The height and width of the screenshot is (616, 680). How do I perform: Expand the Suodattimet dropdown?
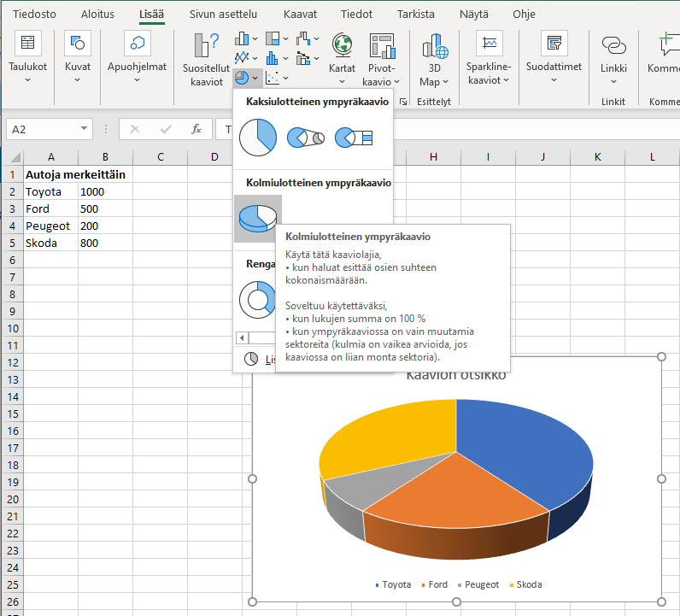coord(554,79)
